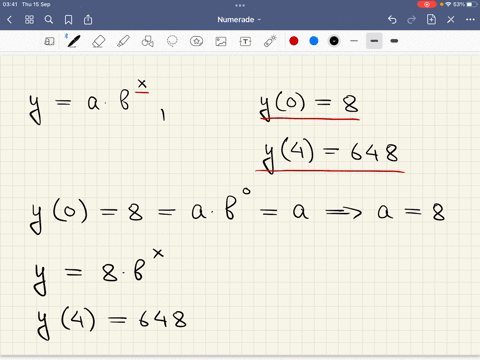Open the search tool

tap(49, 20)
